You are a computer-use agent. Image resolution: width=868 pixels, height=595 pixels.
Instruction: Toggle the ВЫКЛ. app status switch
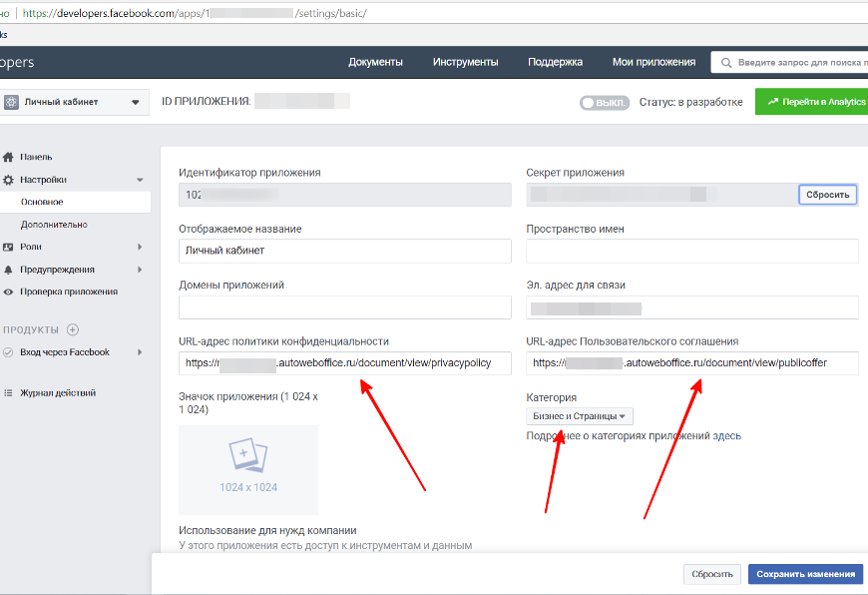pyautogui.click(x=604, y=103)
